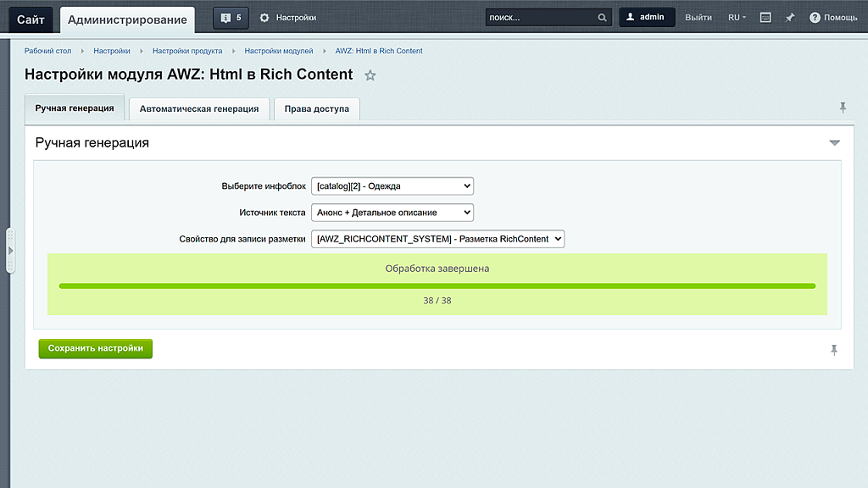
Task: Click the search magnifier icon
Action: tap(601, 16)
